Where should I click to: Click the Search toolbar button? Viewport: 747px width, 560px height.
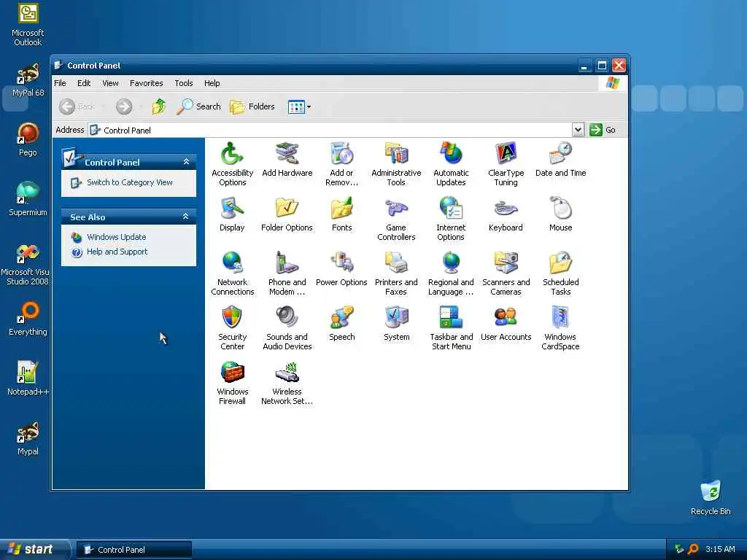tap(198, 106)
